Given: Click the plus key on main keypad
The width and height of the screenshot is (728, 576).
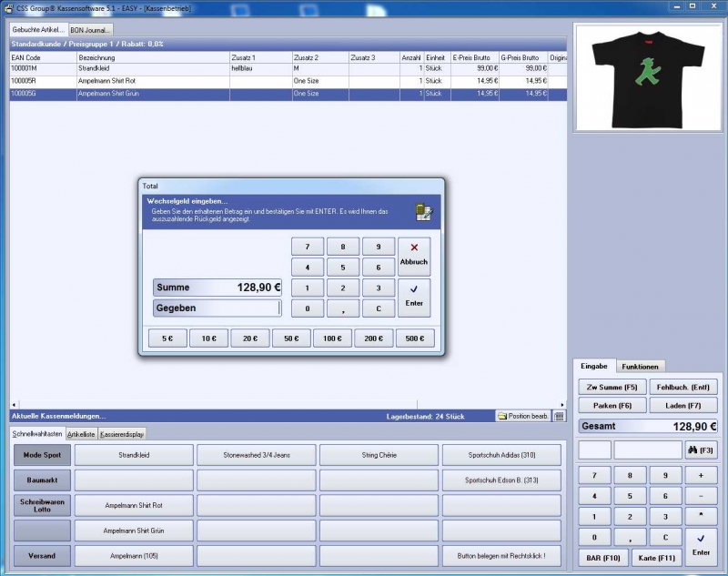Looking at the screenshot, I should 701,475.
